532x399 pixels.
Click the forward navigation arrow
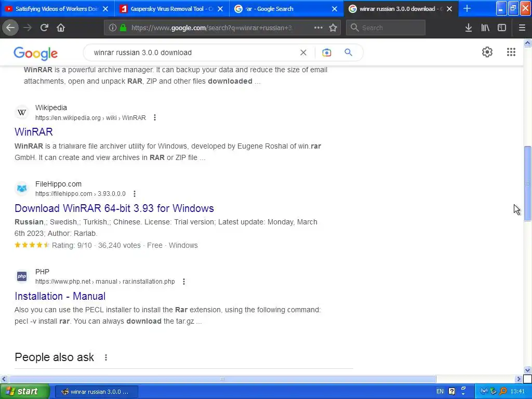(28, 28)
